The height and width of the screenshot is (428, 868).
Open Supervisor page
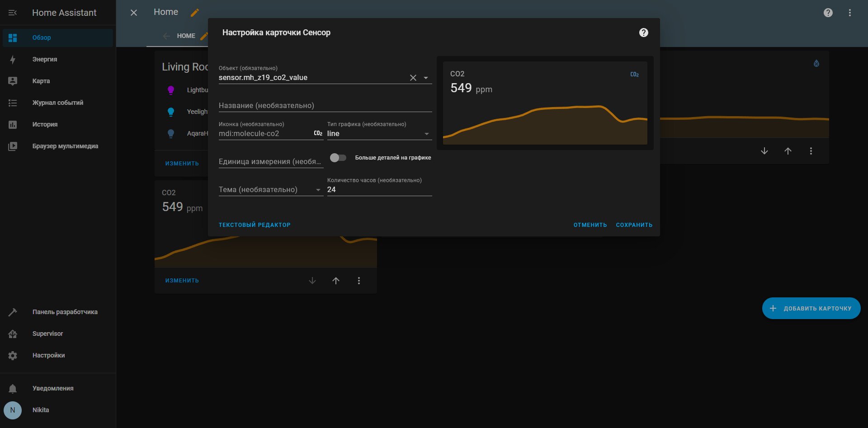coord(57,334)
